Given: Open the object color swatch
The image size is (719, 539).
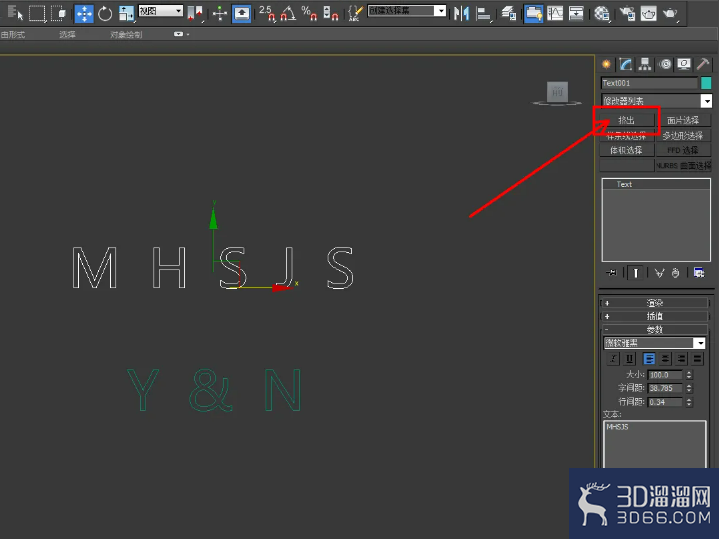Looking at the screenshot, I should (706, 83).
